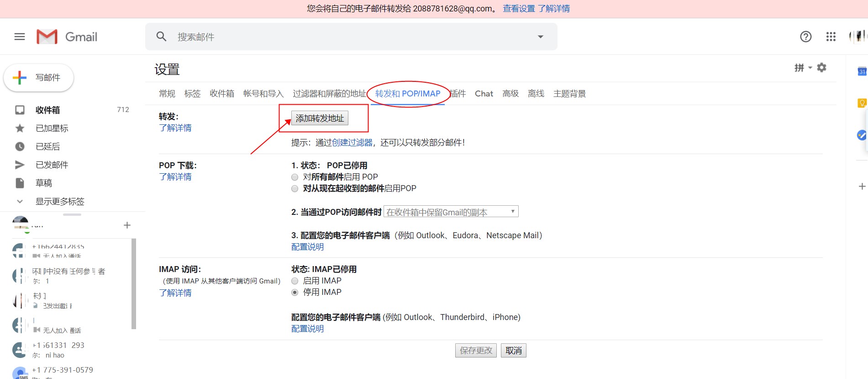
Task: Open the Help question mark icon
Action: [806, 37]
